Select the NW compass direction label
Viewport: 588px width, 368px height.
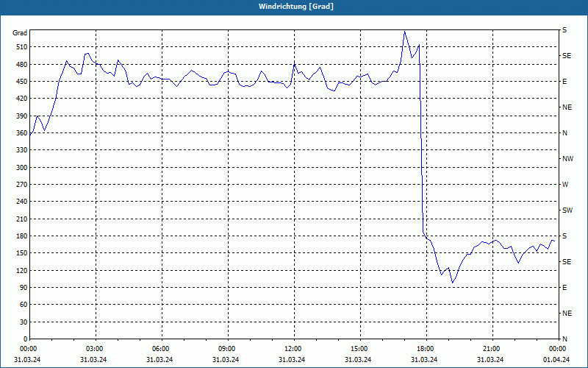coord(567,159)
